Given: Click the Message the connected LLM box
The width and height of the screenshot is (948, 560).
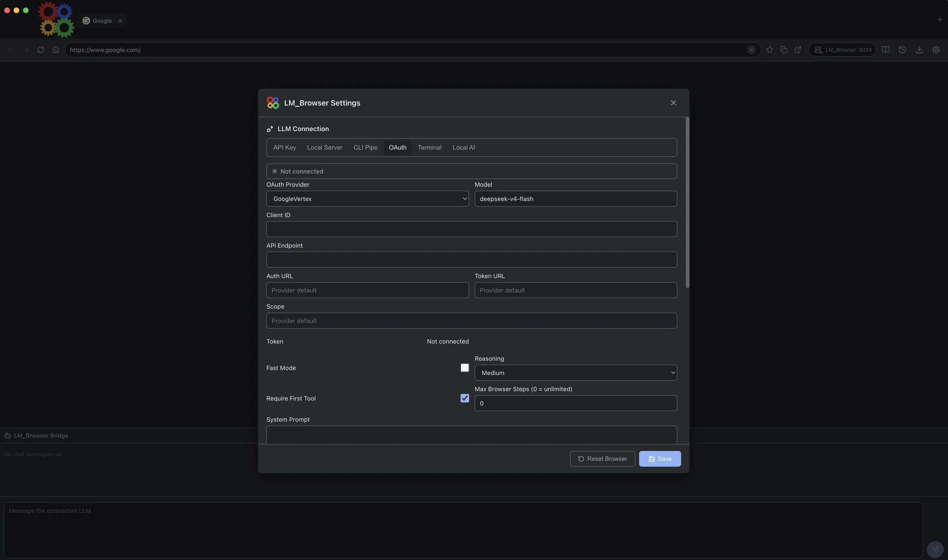Looking at the screenshot, I should pos(463,530).
